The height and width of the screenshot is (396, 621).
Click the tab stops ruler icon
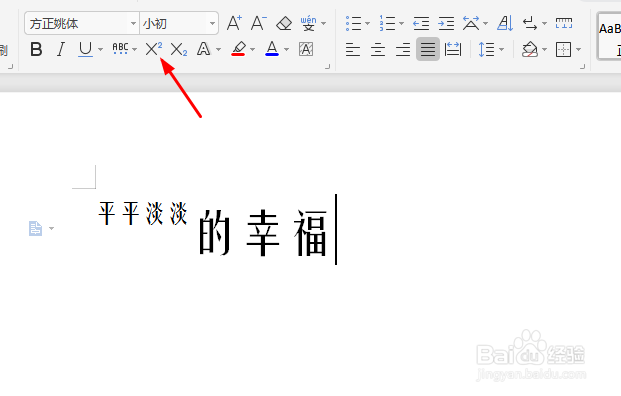tap(564, 23)
